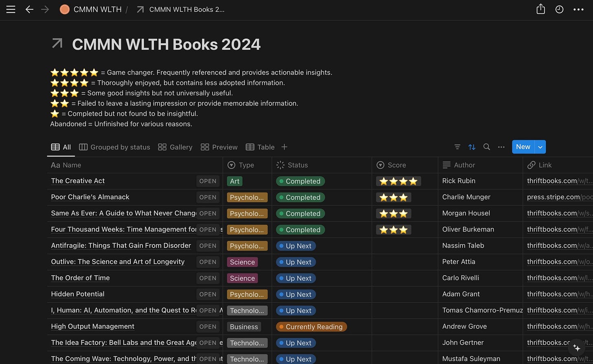Viewport: 593px width, 364px height.
Task: Open the press.stripe.com link
Action: (x=559, y=197)
